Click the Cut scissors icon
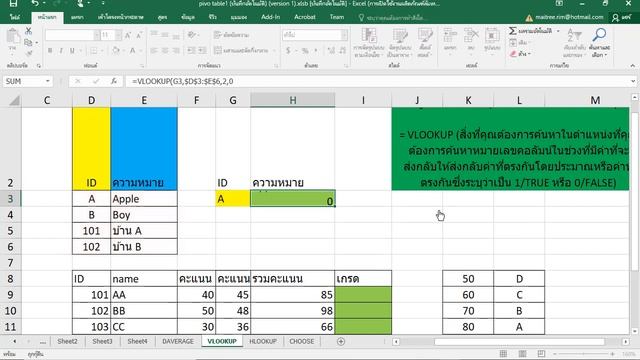The image size is (640, 360). 28,31
